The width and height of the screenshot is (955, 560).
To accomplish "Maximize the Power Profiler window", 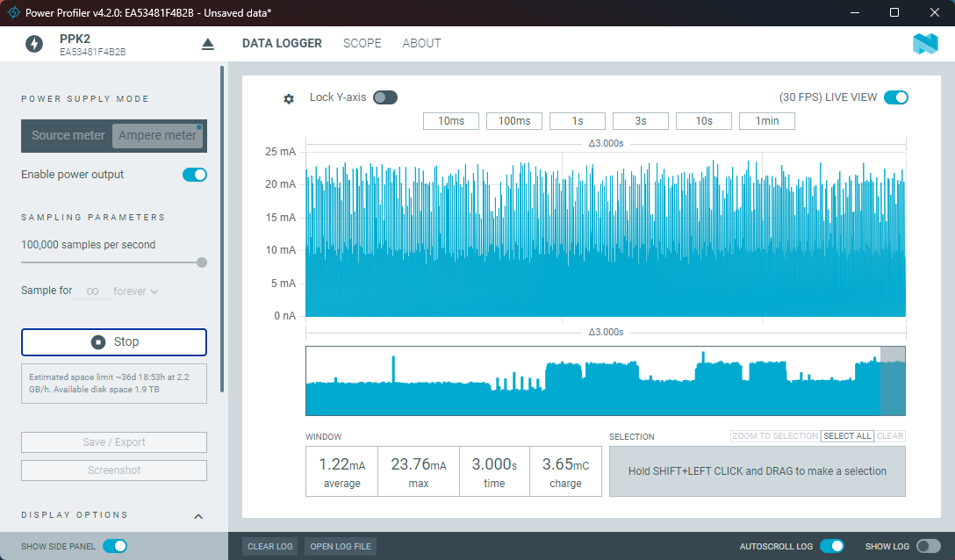I will (x=894, y=13).
